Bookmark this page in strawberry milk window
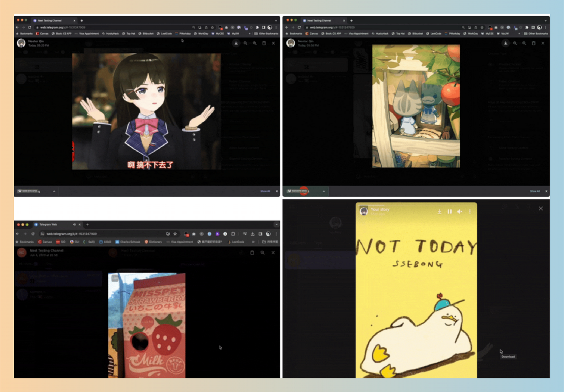The width and height of the screenshot is (564, 392). click(175, 234)
